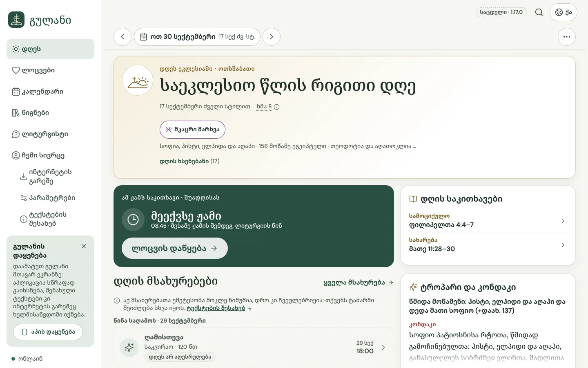Click დღეს არ აღესრულება tag
The image size is (588, 368).
(x=180, y=357)
